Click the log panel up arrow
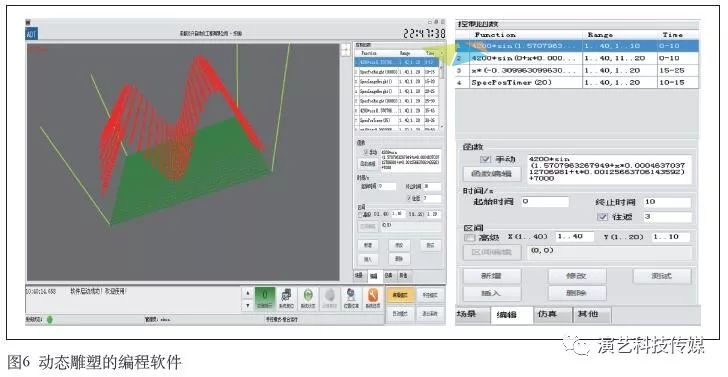Image resolution: width=728 pixels, height=377 pixels. (x=248, y=293)
